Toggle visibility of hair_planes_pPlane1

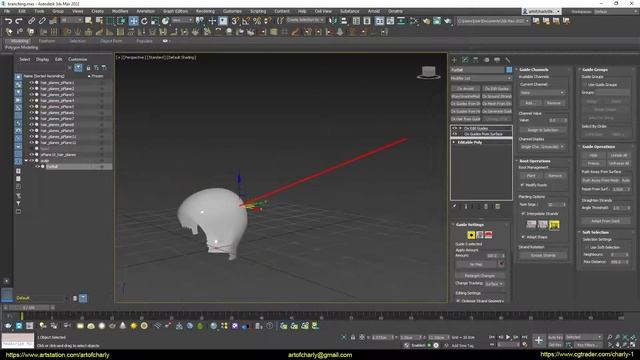click(x=31, y=82)
